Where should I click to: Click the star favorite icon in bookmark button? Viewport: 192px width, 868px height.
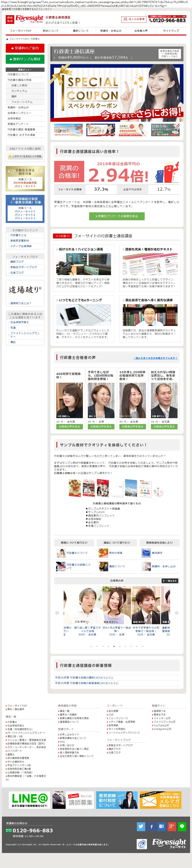coord(10,156)
